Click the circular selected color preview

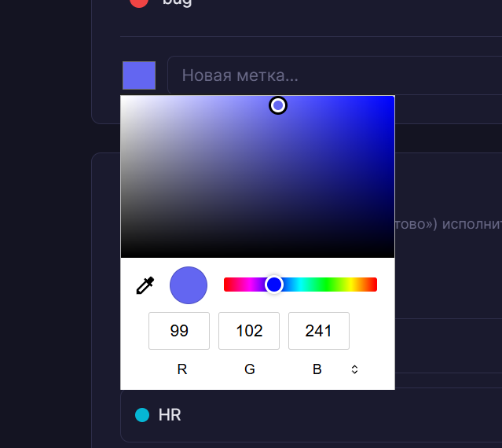click(189, 285)
